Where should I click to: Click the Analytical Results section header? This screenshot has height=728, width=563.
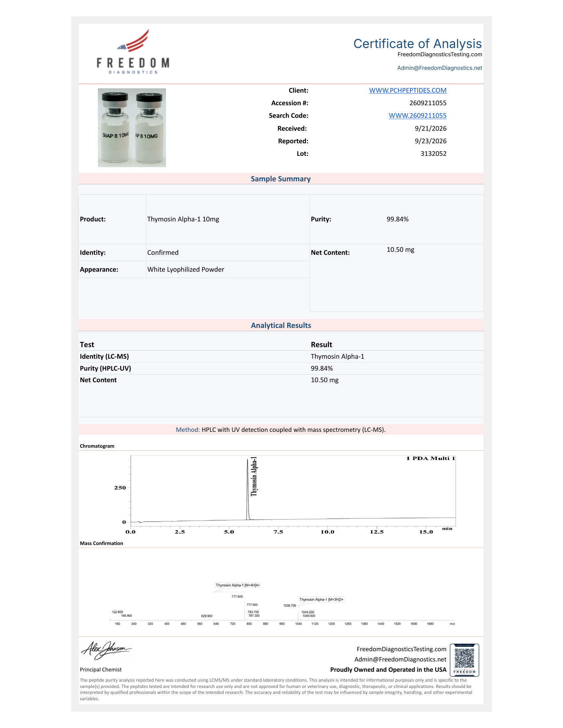point(281,325)
